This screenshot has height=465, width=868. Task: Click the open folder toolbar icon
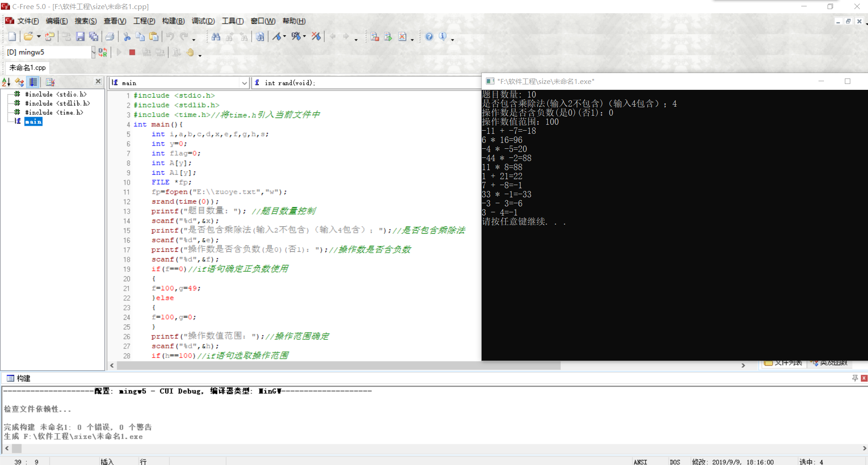point(28,37)
